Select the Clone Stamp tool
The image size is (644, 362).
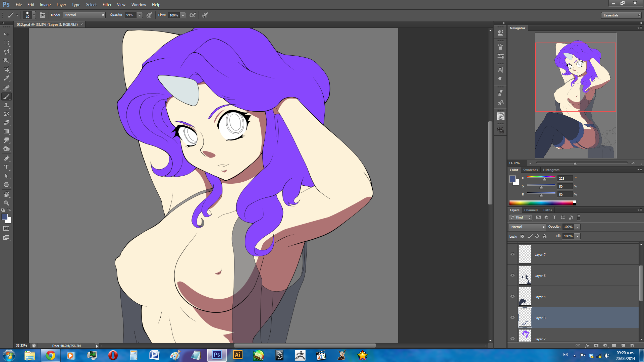click(x=6, y=105)
